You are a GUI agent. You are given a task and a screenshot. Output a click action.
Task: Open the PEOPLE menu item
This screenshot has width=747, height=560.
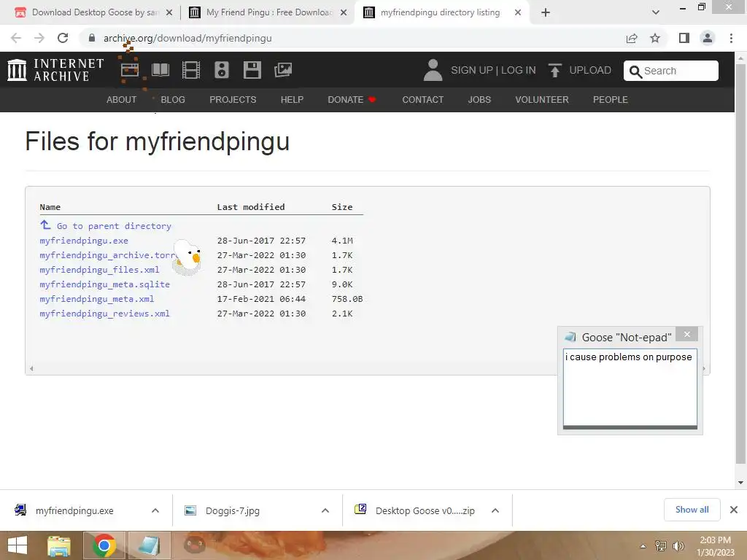click(611, 99)
